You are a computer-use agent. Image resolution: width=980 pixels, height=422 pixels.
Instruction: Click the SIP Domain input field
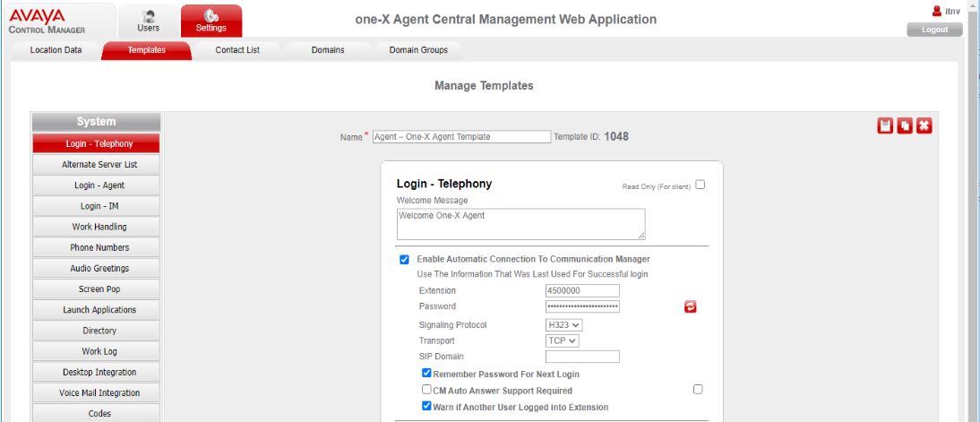pyautogui.click(x=582, y=357)
